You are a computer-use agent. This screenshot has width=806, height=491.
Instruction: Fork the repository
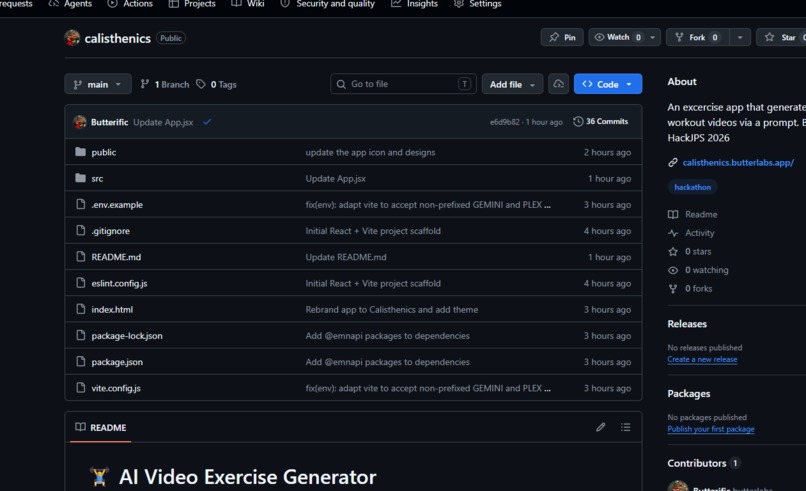pos(698,37)
